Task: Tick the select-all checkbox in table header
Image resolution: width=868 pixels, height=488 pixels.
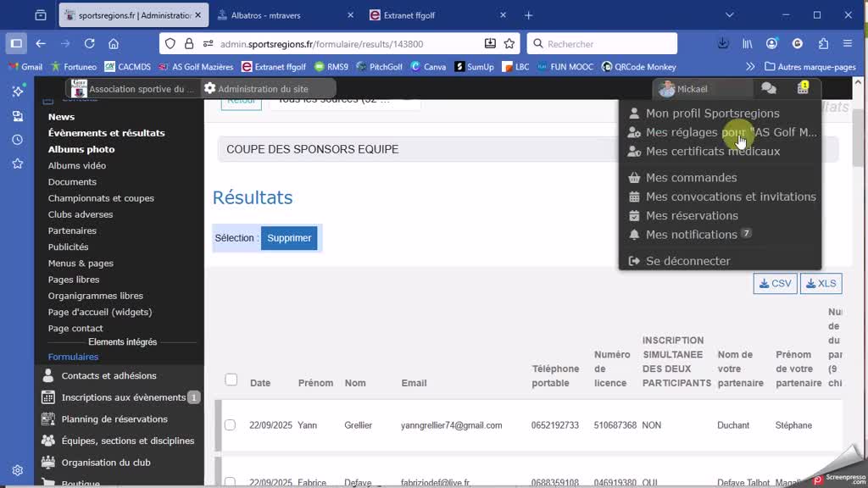Action: pyautogui.click(x=231, y=380)
